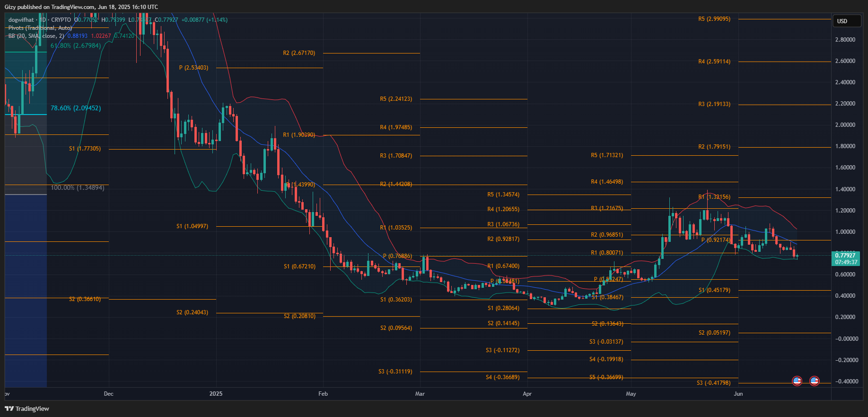Click the 2025 label on time axis

click(216, 394)
